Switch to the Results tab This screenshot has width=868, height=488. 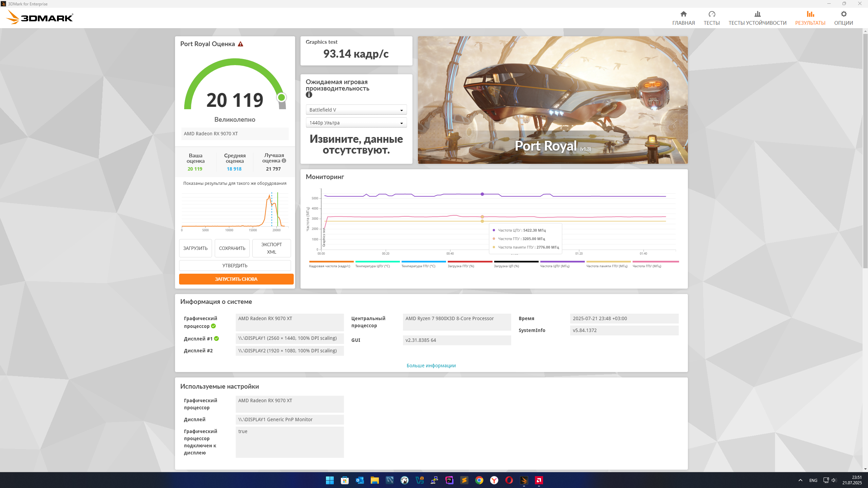click(810, 18)
